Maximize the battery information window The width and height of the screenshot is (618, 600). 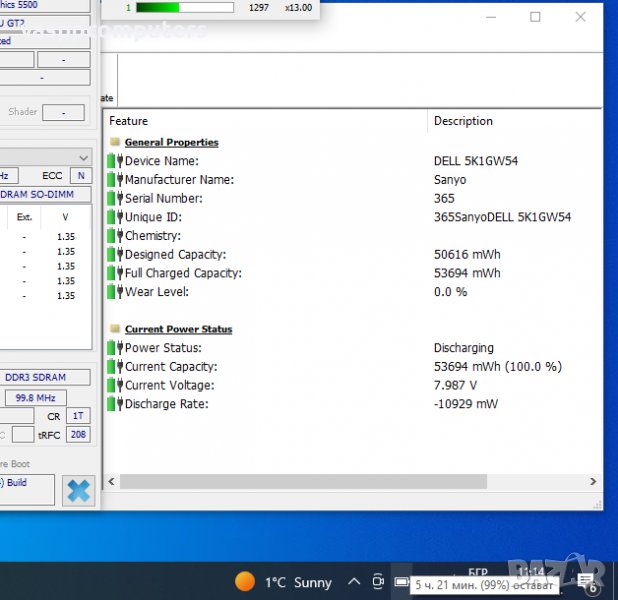(535, 17)
